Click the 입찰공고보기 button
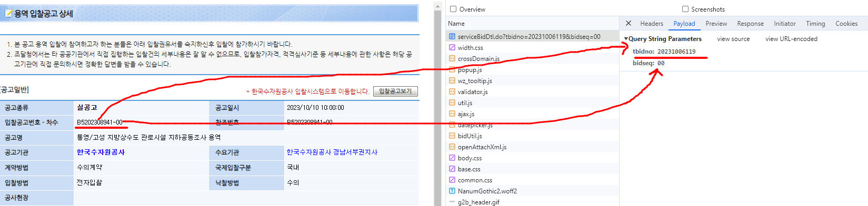The image size is (868, 206). click(x=395, y=91)
